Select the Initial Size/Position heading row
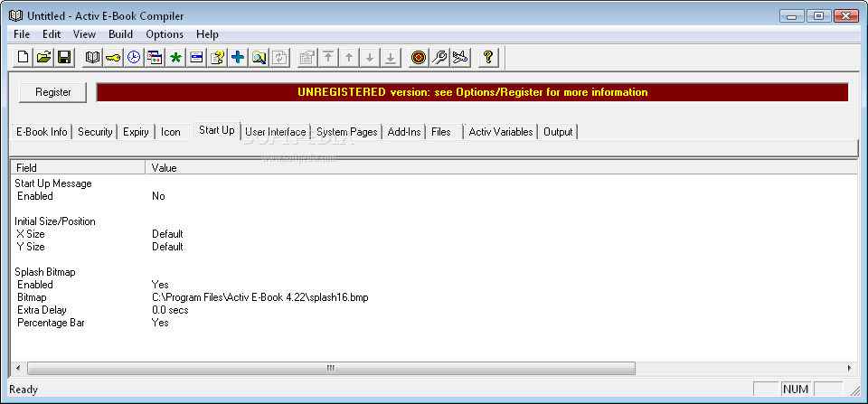This screenshot has height=404, width=868. tap(55, 221)
